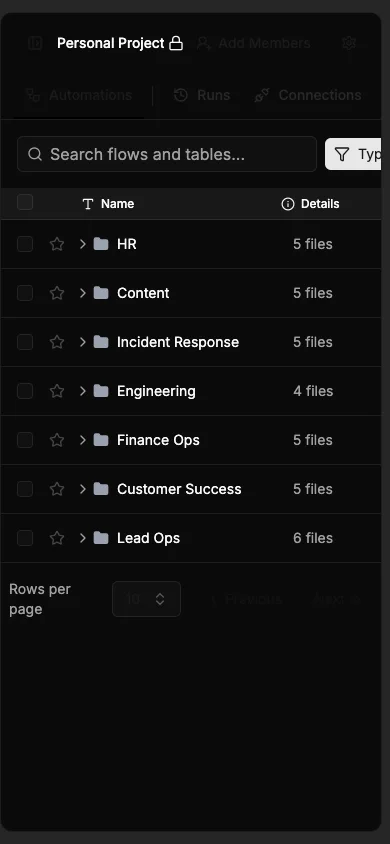Click the Content folder name
This screenshot has height=844, width=390.
click(x=143, y=293)
